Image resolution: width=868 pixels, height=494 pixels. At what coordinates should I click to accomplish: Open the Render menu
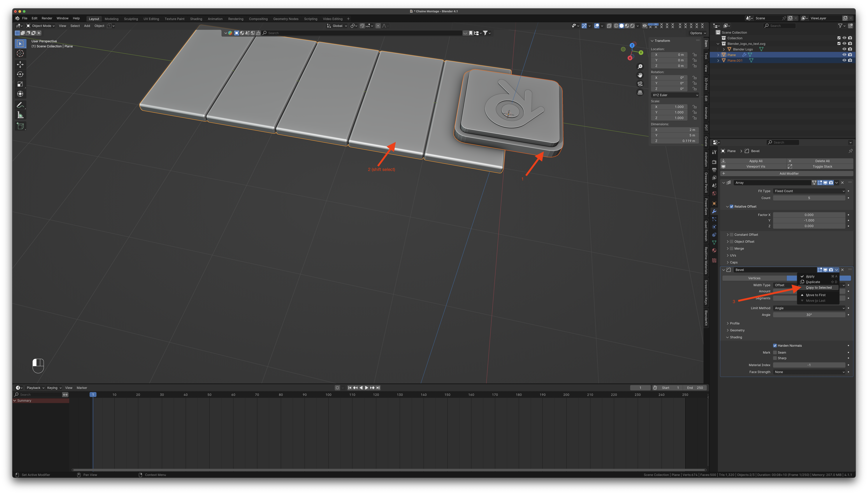click(x=47, y=18)
